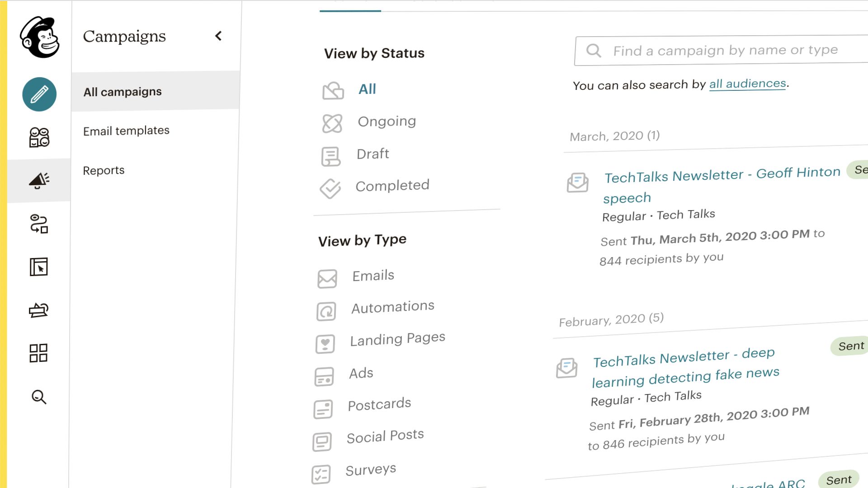Click the February, 2020 (5) heading
Image resolution: width=868 pixels, height=488 pixels.
[611, 319]
